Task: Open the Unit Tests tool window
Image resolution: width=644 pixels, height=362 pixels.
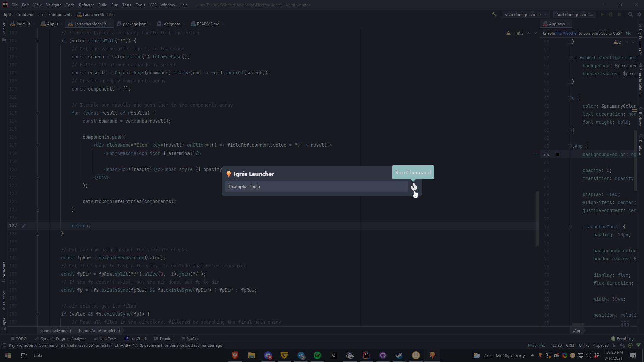Action: pos(105,339)
